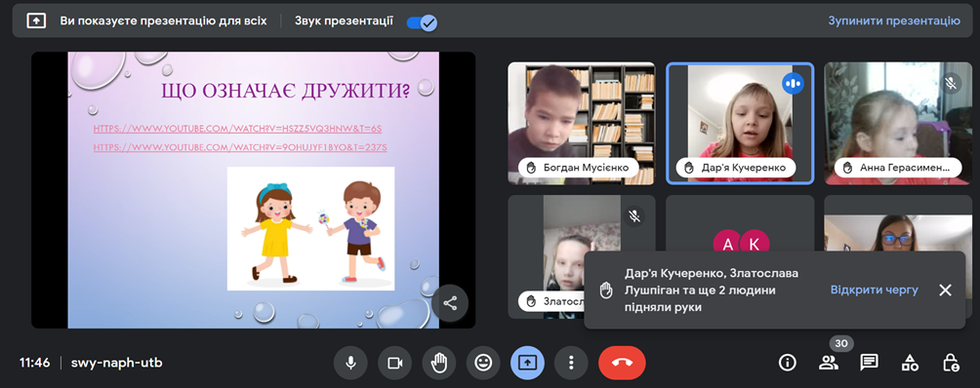This screenshot has width=980, height=388.
Task: End the call with the red button
Action: point(622,363)
